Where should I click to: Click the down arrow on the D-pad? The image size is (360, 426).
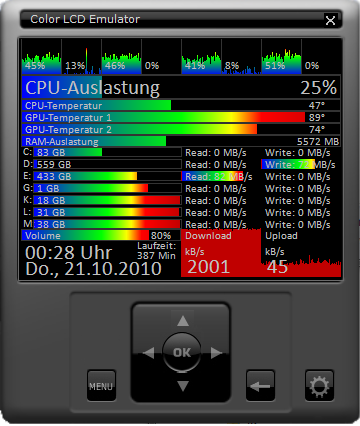click(182, 386)
